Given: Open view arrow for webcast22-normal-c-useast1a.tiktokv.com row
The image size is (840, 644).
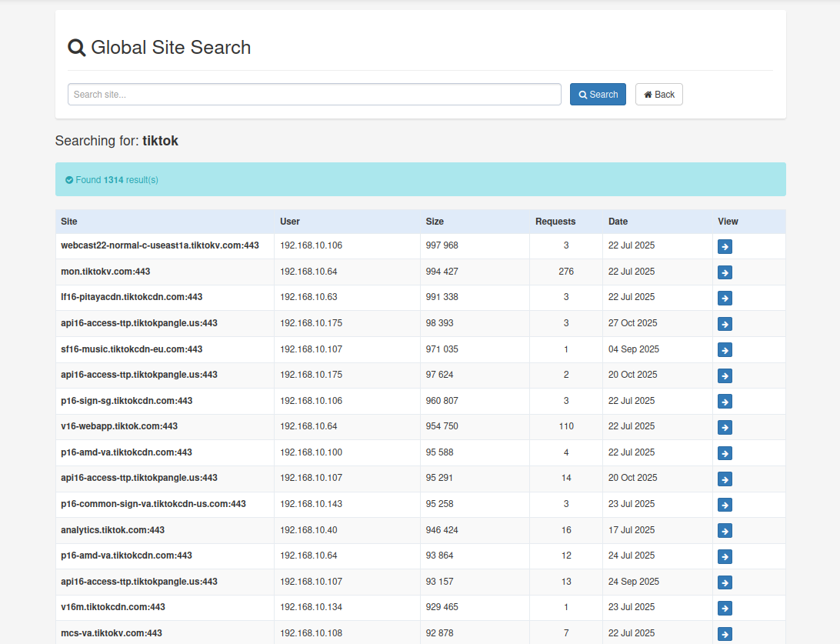Looking at the screenshot, I should 725,246.
